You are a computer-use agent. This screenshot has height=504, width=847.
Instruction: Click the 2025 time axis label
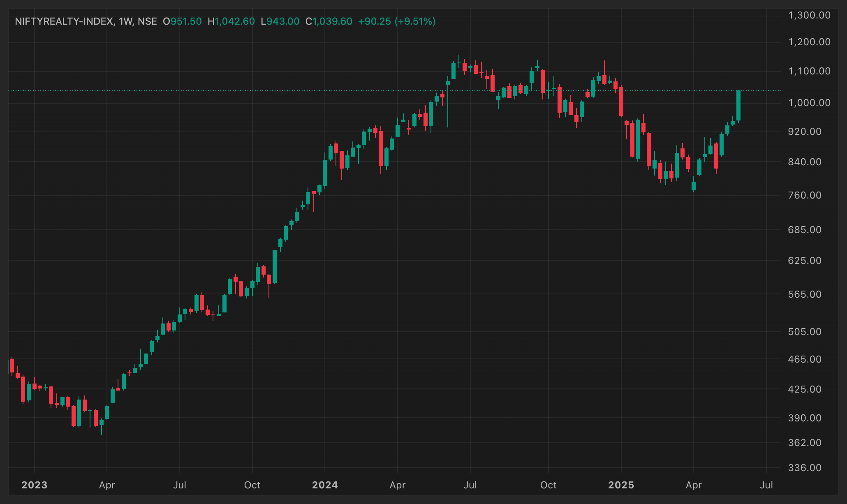(621, 485)
